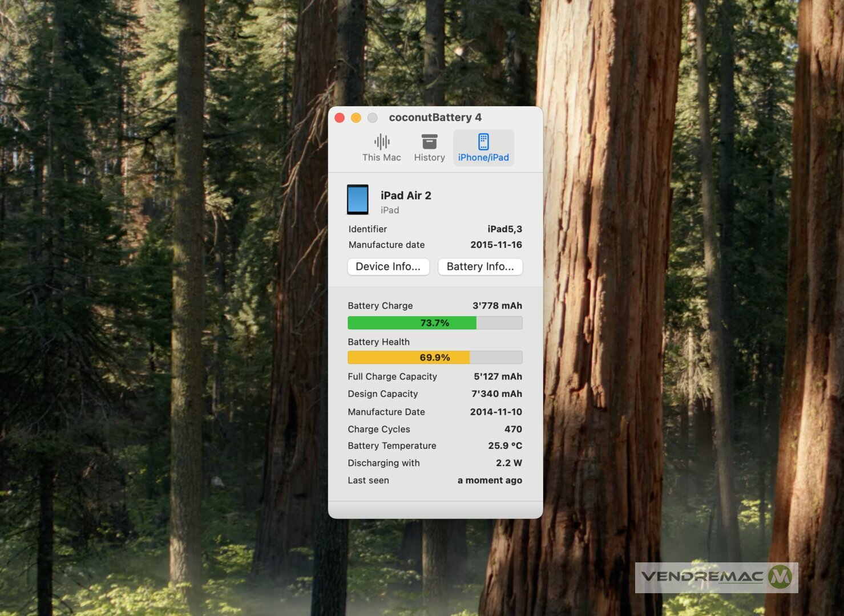
Task: Select the iPhone/iPad tab
Action: (x=483, y=148)
